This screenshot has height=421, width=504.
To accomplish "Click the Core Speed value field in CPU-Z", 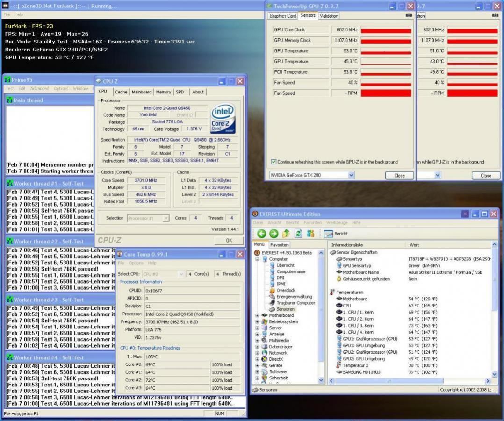I will point(146,180).
